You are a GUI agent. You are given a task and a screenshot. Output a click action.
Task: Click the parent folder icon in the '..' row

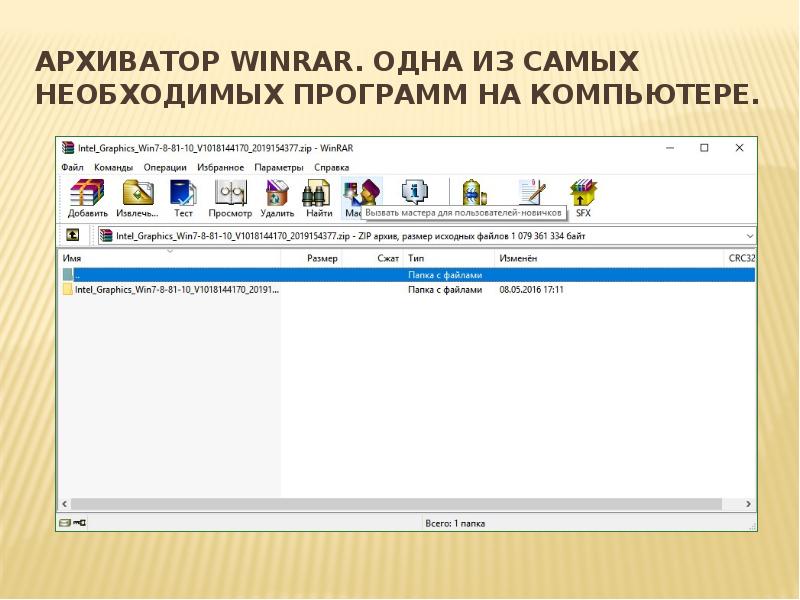(x=67, y=274)
